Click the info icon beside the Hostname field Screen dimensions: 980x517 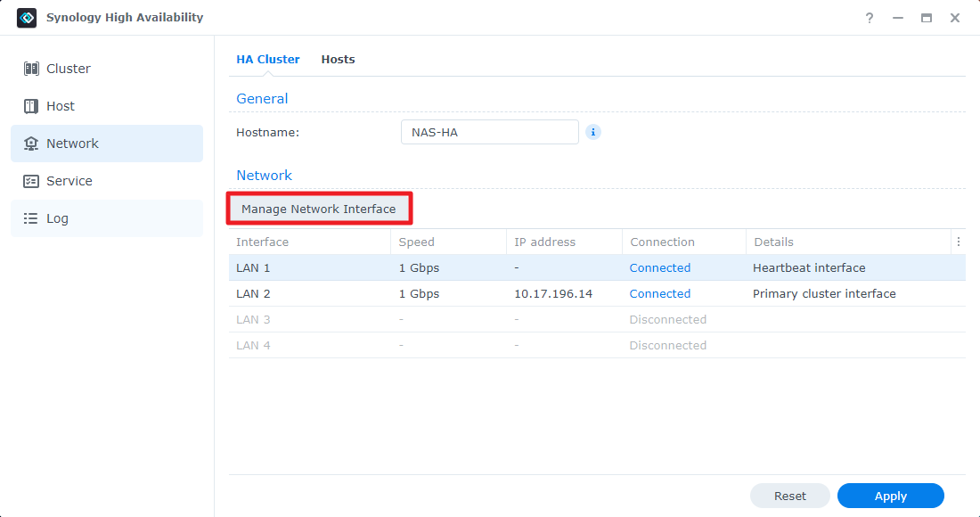point(593,132)
